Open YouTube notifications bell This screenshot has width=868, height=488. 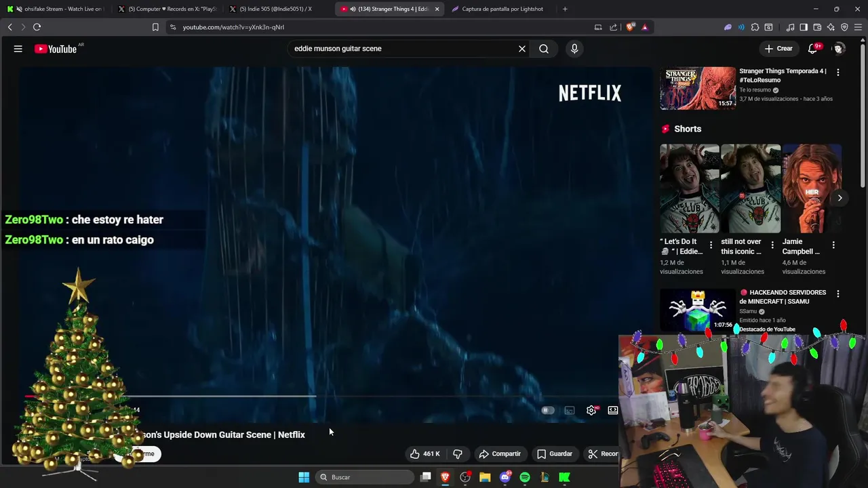pyautogui.click(x=813, y=49)
